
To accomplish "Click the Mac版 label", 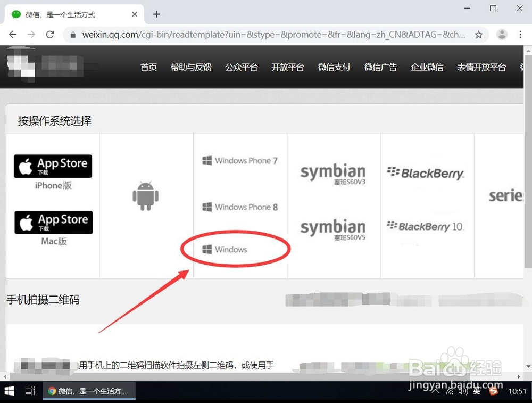I will coord(54,241).
